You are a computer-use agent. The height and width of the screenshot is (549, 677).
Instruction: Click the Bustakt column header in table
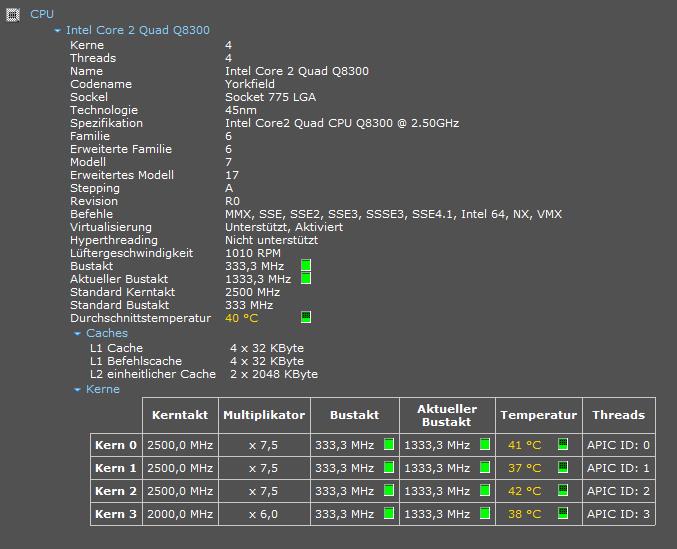[354, 415]
